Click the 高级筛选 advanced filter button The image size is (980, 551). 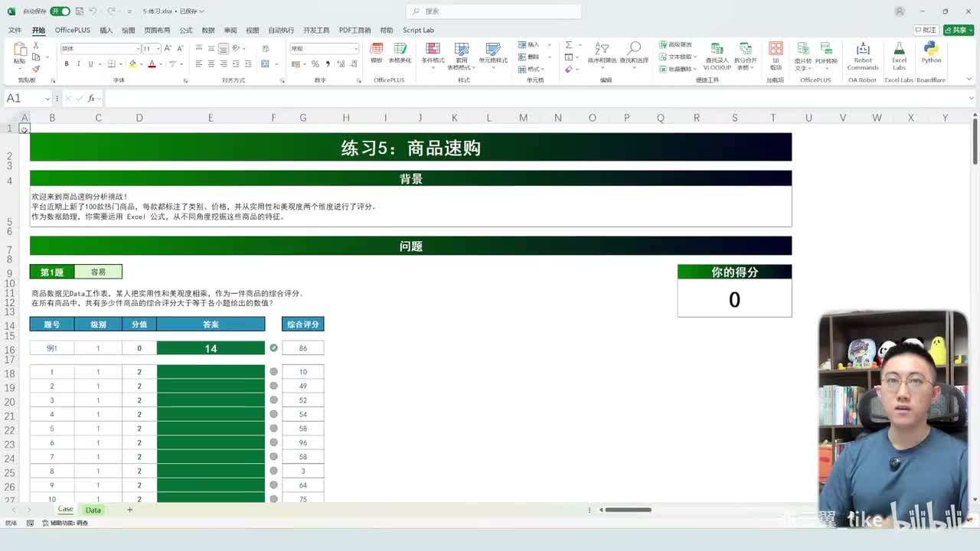pos(675,44)
